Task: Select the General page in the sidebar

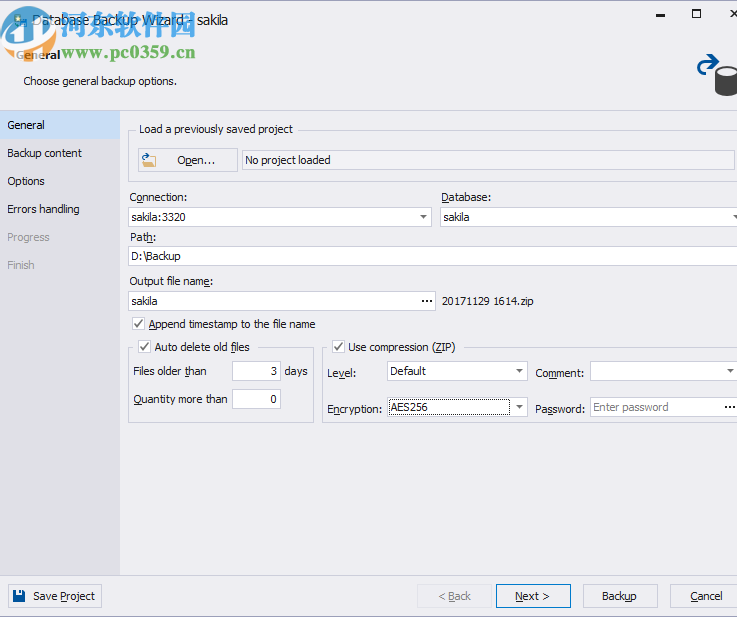Action: [x=60, y=125]
